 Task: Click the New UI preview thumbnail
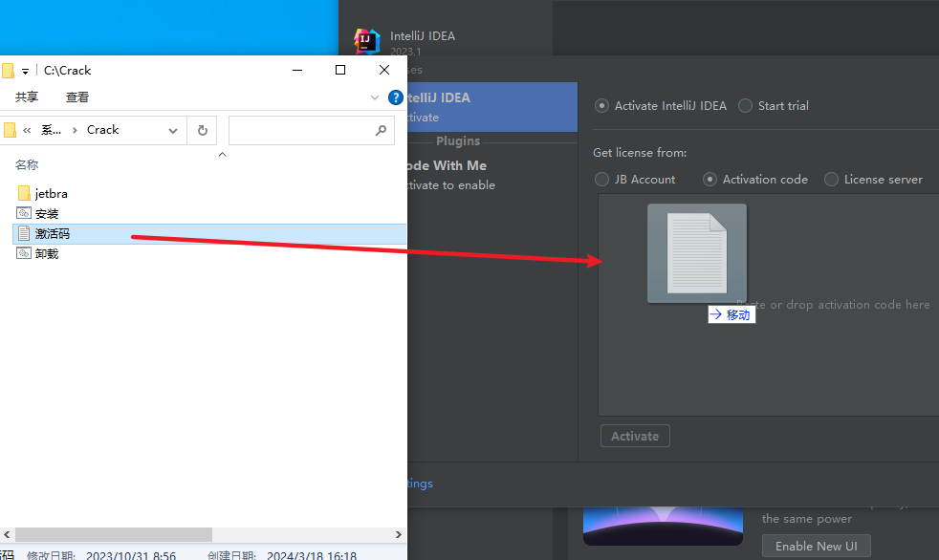click(663, 527)
